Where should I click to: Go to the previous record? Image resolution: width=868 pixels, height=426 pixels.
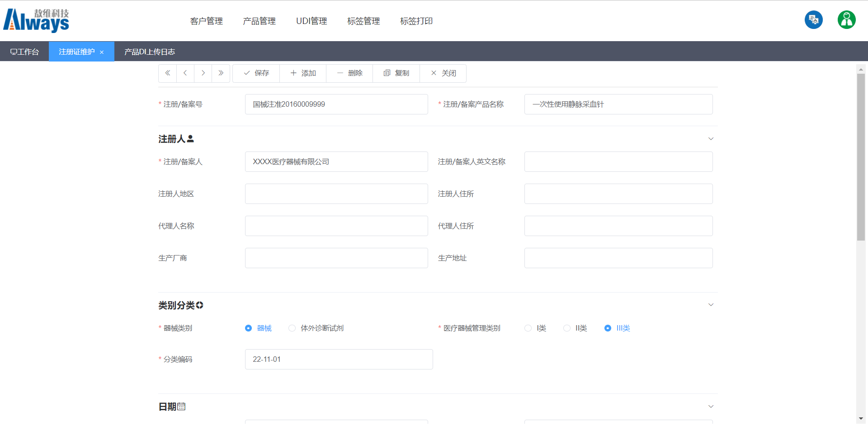click(185, 73)
